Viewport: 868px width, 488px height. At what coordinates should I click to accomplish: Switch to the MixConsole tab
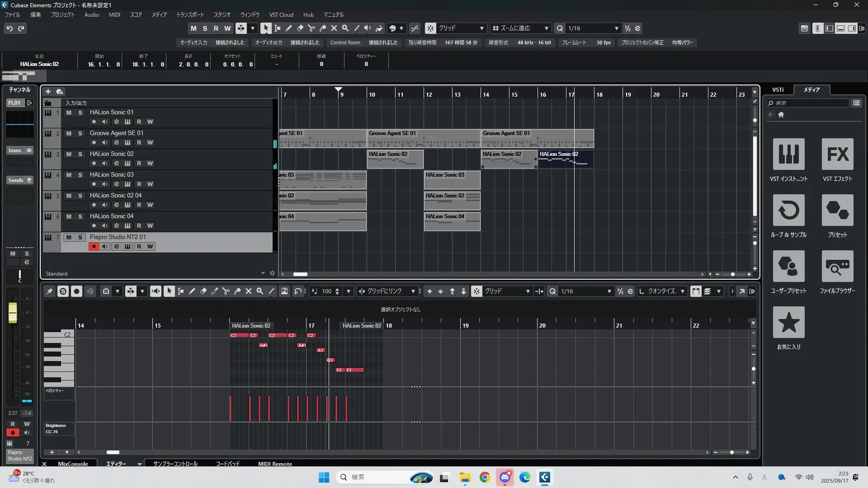73,464
